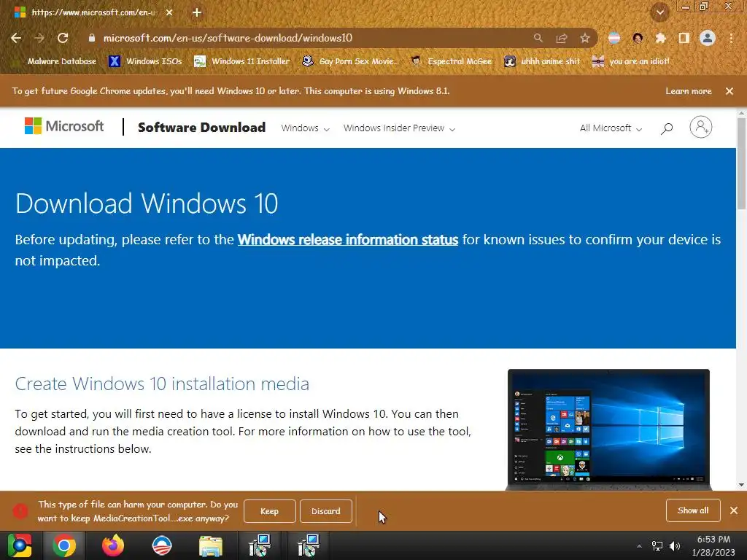
Task: Click the network tray icon
Action: click(x=657, y=546)
